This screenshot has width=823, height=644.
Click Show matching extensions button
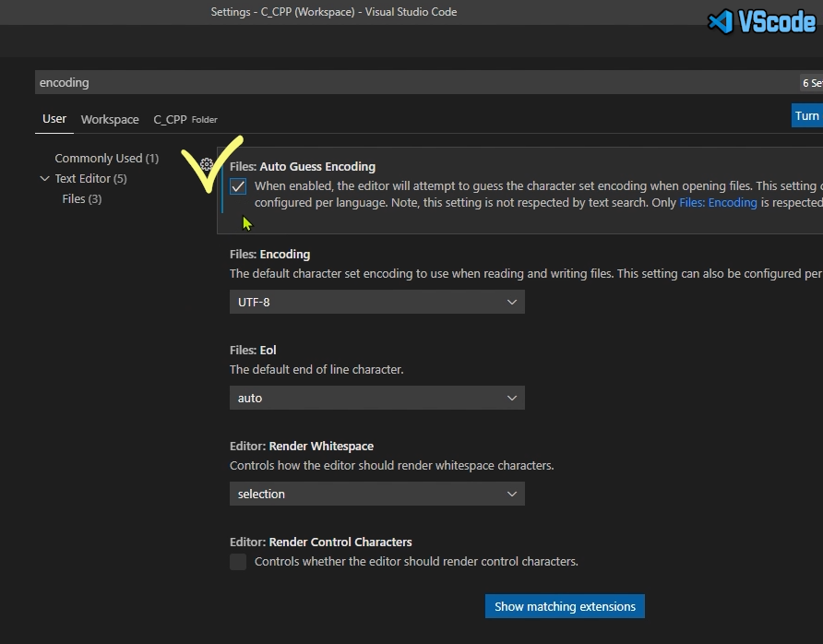[565, 606]
